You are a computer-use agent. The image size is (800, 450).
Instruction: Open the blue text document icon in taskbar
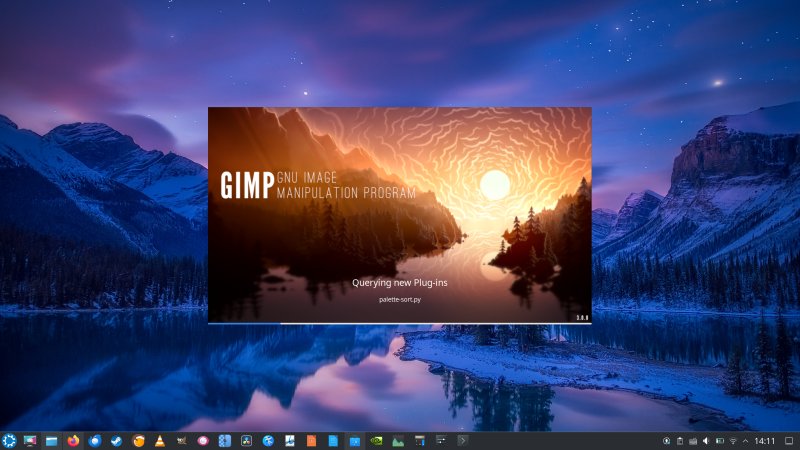tap(333, 441)
